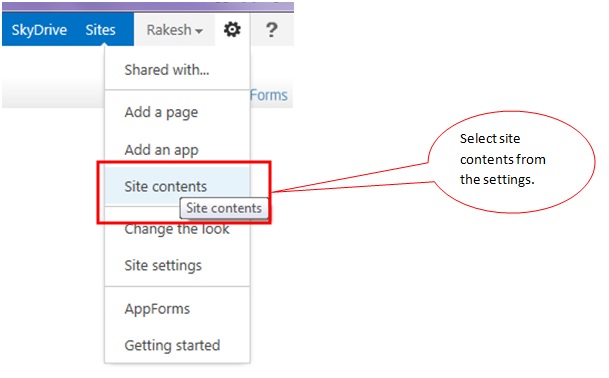Image resolution: width=609 pixels, height=378 pixels.
Task: Open Sites in the blue bar
Action: tap(100, 30)
